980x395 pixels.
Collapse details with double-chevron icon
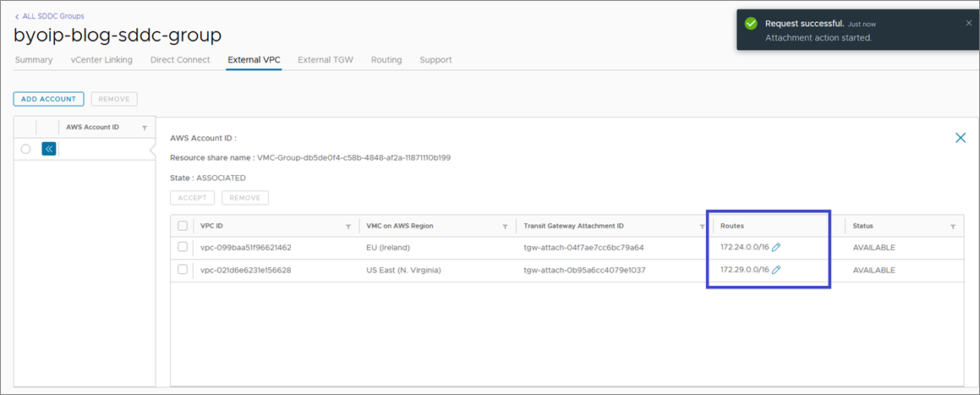click(49, 150)
